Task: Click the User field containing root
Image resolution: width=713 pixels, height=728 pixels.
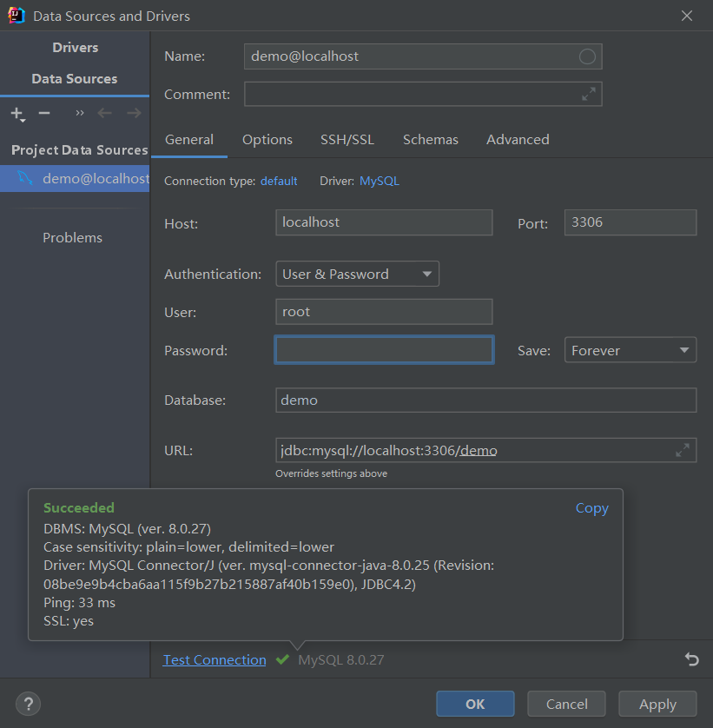Action: pos(384,312)
